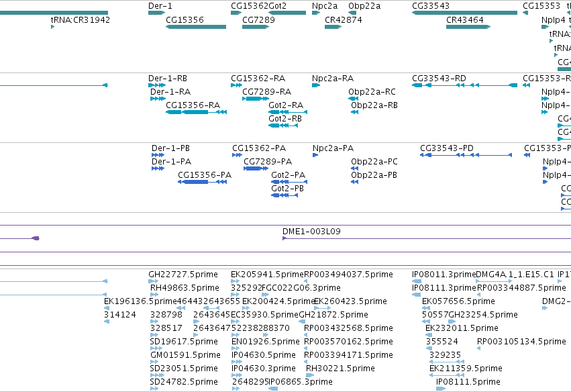The height and width of the screenshot is (392, 571).
Task: Select EST SD19617.5prime
Action: click(156, 348)
